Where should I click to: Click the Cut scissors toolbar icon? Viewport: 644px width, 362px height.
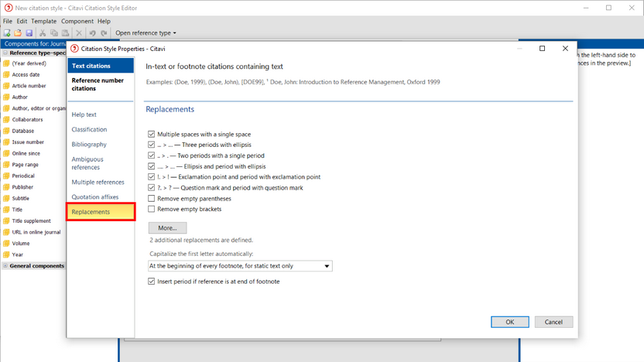43,32
